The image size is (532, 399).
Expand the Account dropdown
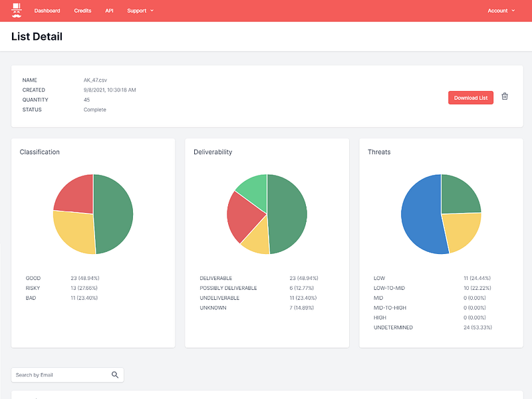(501, 11)
